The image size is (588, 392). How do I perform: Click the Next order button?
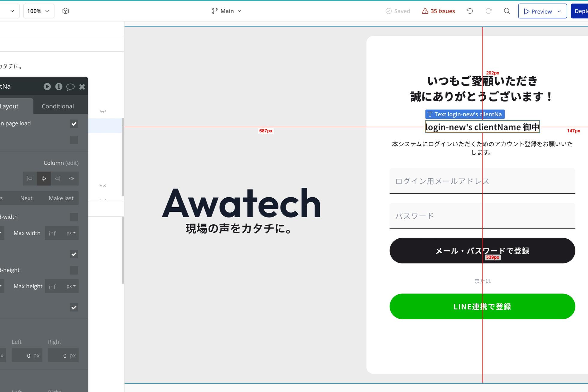pos(26,198)
